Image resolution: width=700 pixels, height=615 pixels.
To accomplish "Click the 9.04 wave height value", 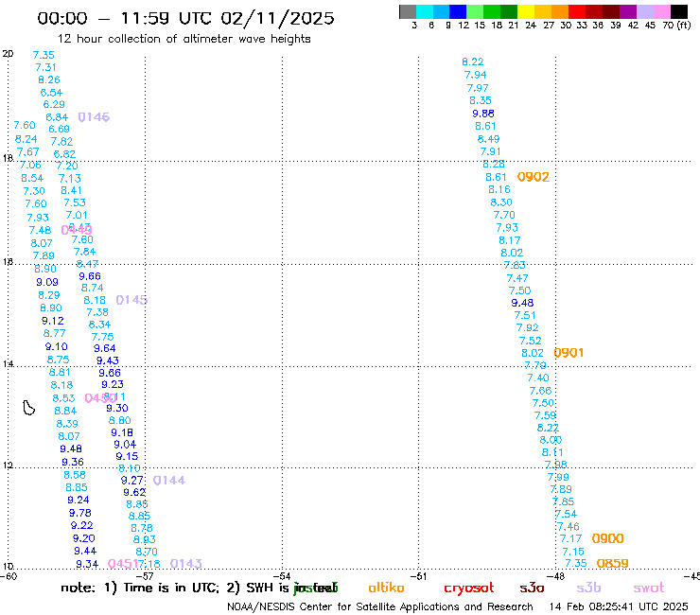I will click(x=125, y=445).
